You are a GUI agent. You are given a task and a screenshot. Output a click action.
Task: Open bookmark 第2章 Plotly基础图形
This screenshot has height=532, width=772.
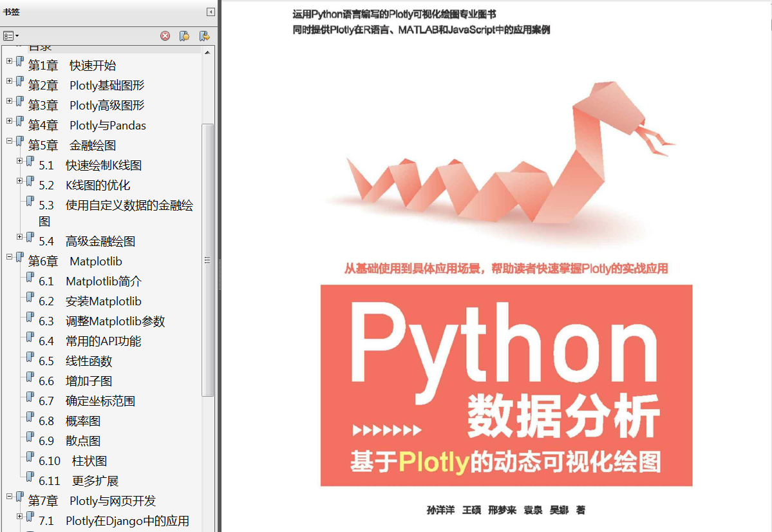pos(86,85)
